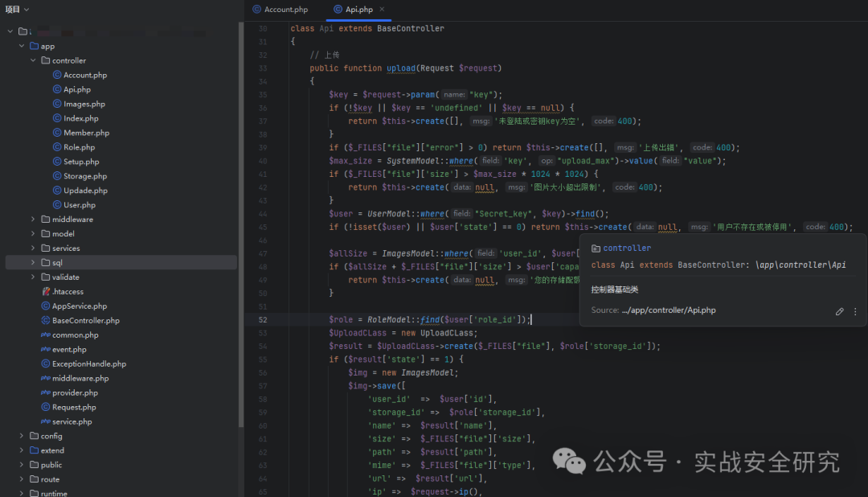Viewport: 868px width, 497px height.
Task: Click the php icon beside provider.php
Action: coord(45,392)
